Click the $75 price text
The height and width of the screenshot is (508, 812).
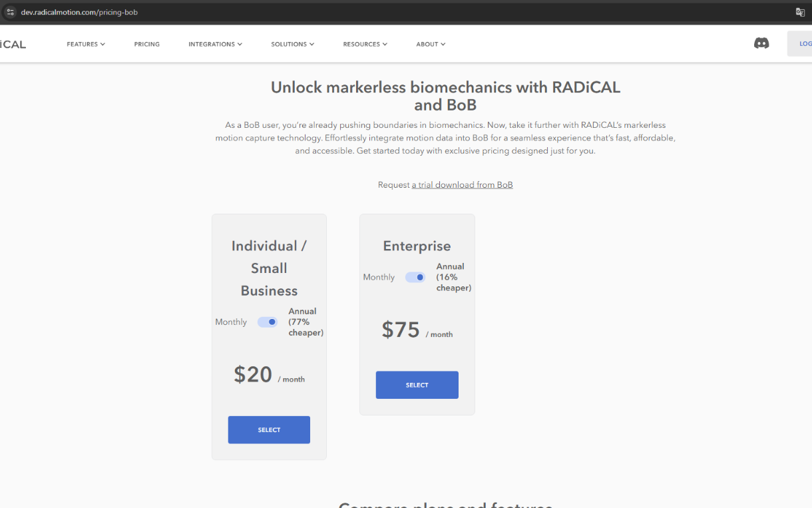tap(401, 330)
